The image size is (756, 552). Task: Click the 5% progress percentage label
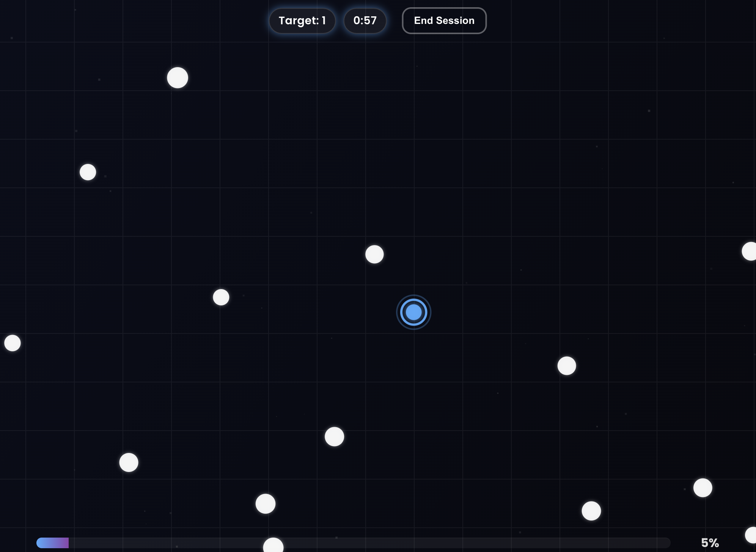(x=710, y=543)
